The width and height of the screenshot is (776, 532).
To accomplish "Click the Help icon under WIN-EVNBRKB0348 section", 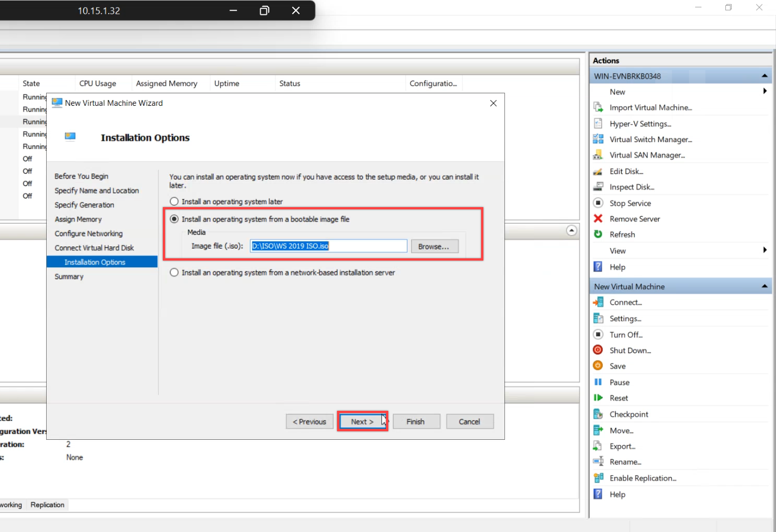I will 598,266.
